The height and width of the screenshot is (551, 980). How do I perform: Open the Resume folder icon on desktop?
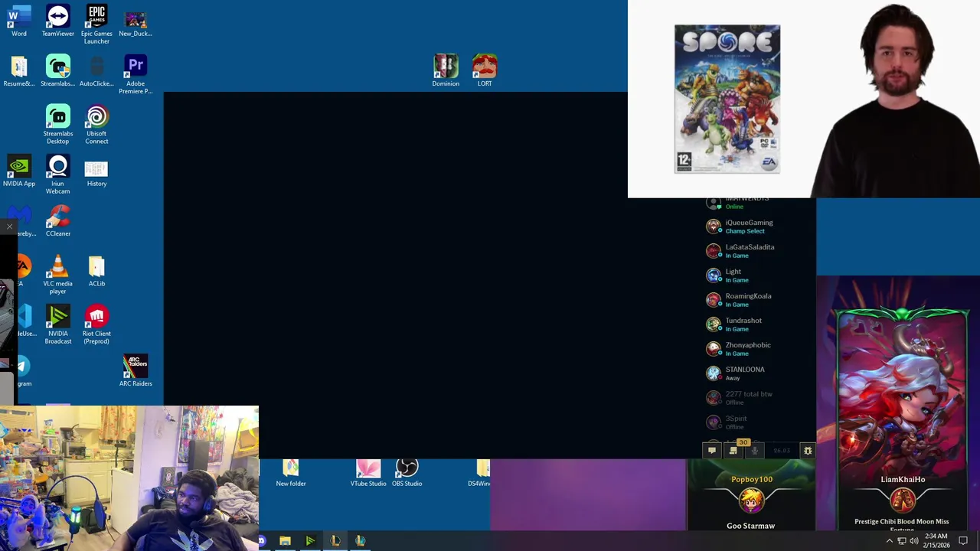[19, 71]
